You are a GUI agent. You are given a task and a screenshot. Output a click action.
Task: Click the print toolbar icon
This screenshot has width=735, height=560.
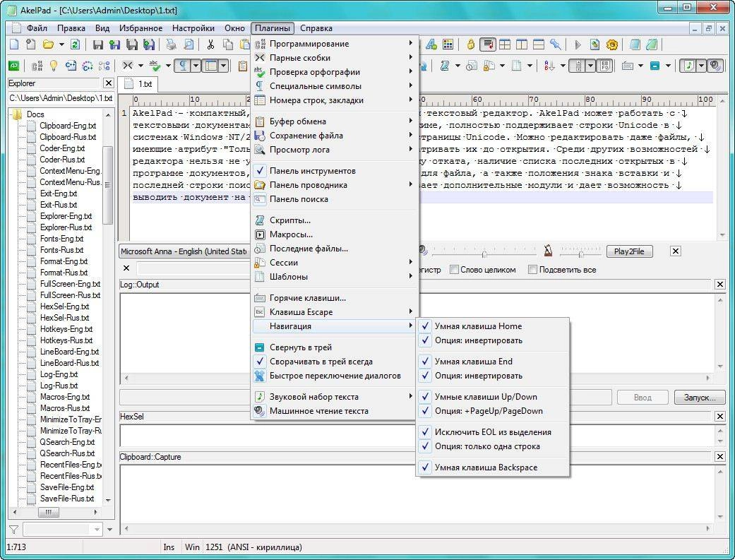tap(171, 44)
